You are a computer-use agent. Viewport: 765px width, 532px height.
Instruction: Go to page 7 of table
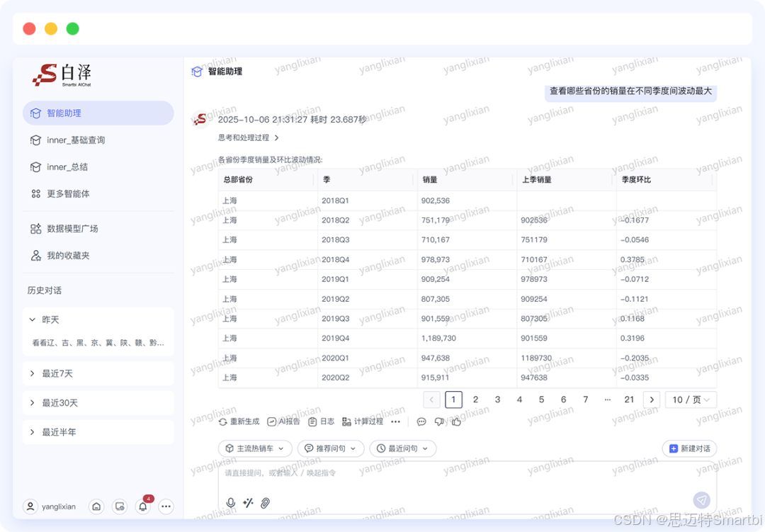(586, 400)
